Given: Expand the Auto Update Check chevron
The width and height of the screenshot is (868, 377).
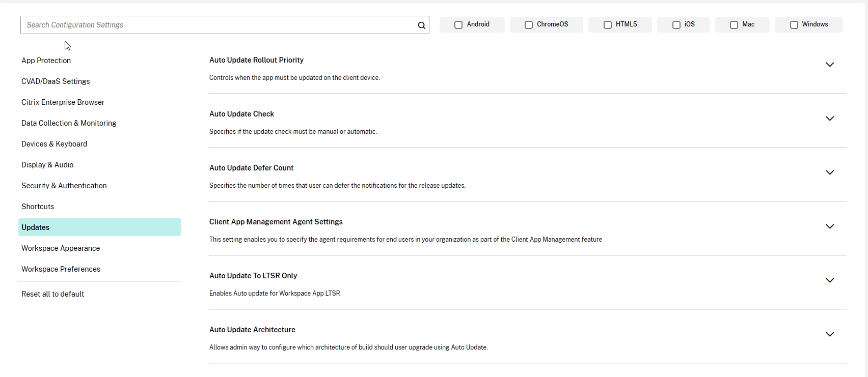Looking at the screenshot, I should 830,119.
